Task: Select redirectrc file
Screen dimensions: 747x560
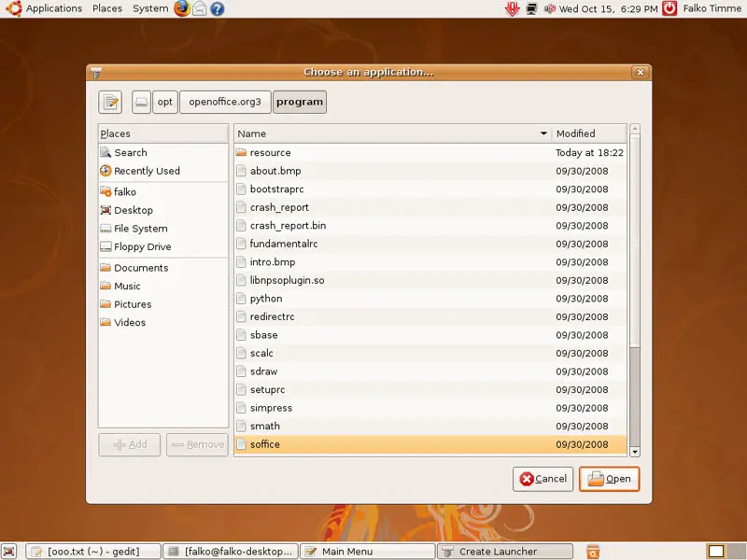Action: tap(430, 316)
